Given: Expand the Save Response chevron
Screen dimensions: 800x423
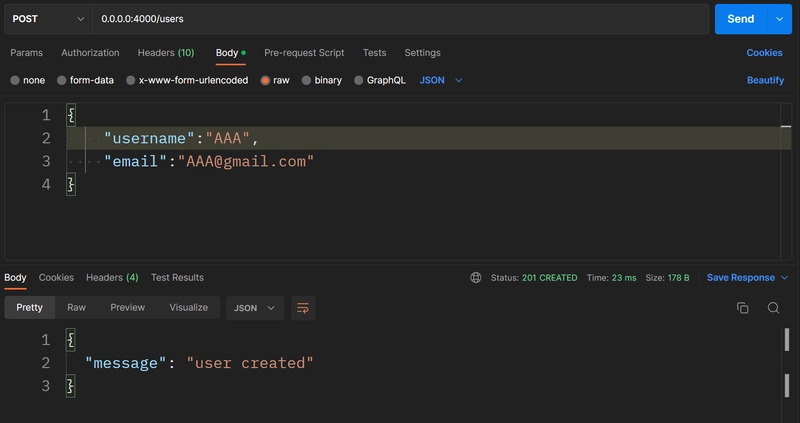Looking at the screenshot, I should coord(785,278).
